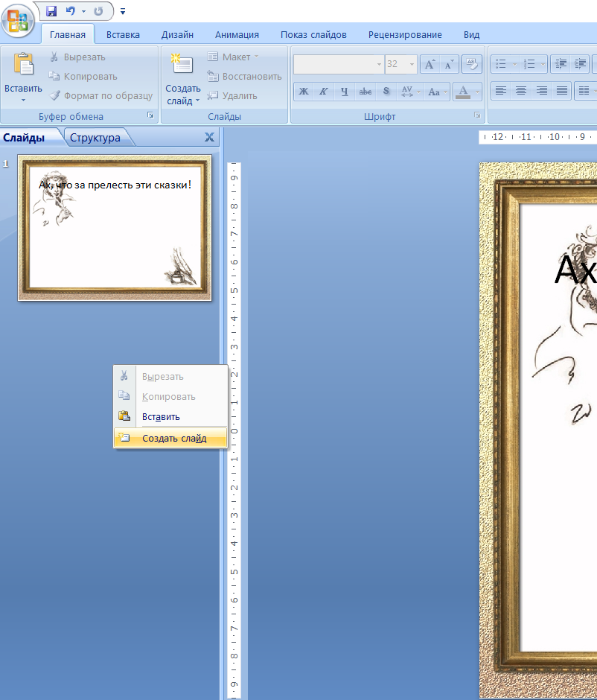The image size is (597, 700).
Task: Click the large Вставить clipboard icon in ribbon
Action: (x=23, y=66)
